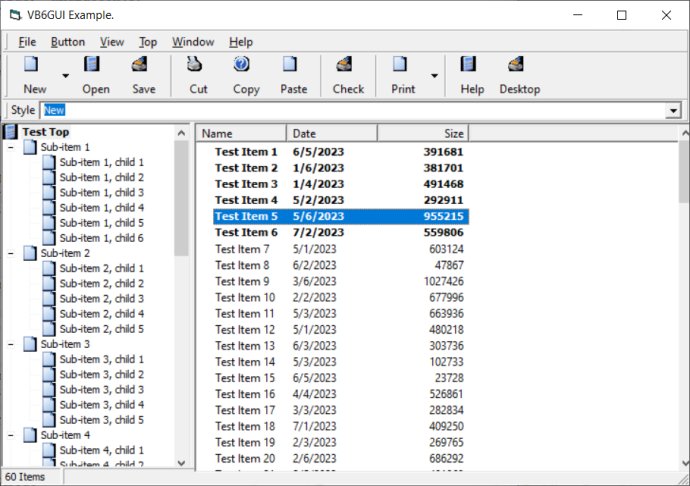Open the New button dropdown arrow
This screenshot has width=690, height=486.
click(x=66, y=76)
